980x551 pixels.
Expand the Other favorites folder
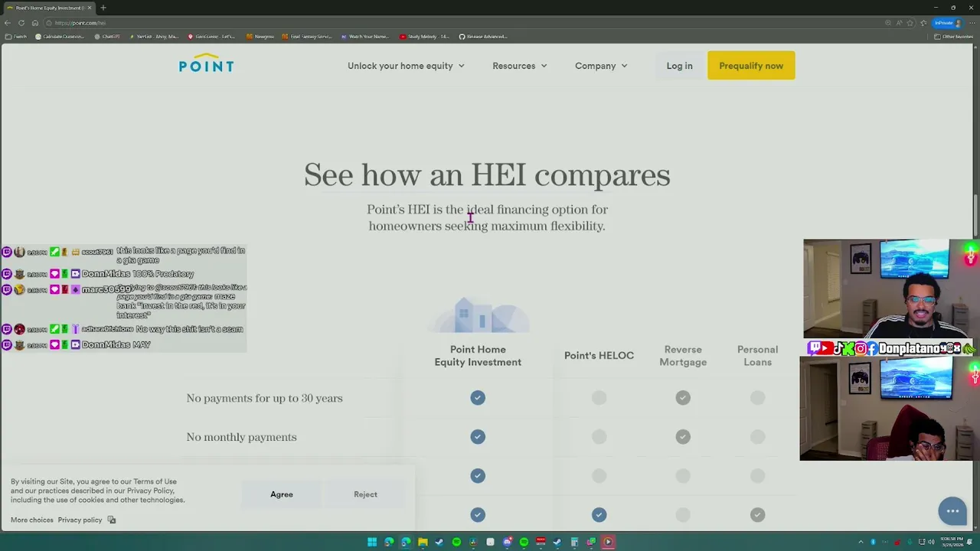954,37
